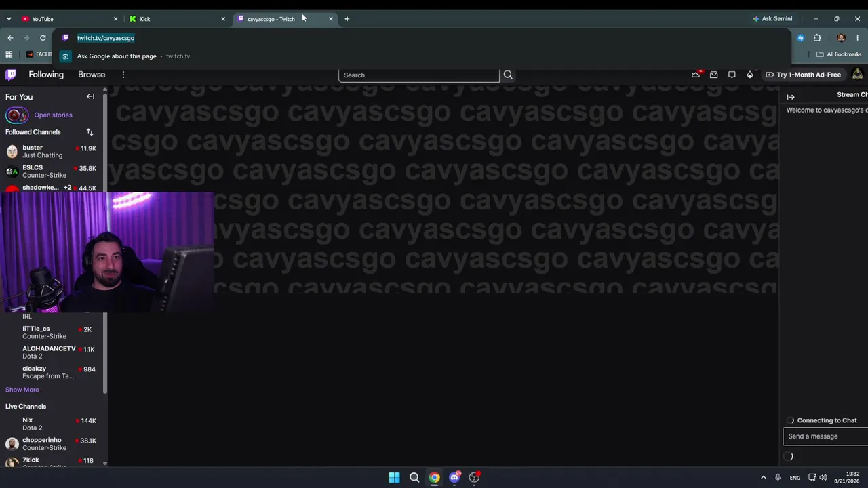Open the Chrome profile avatar
868x488 pixels.
coord(842,38)
